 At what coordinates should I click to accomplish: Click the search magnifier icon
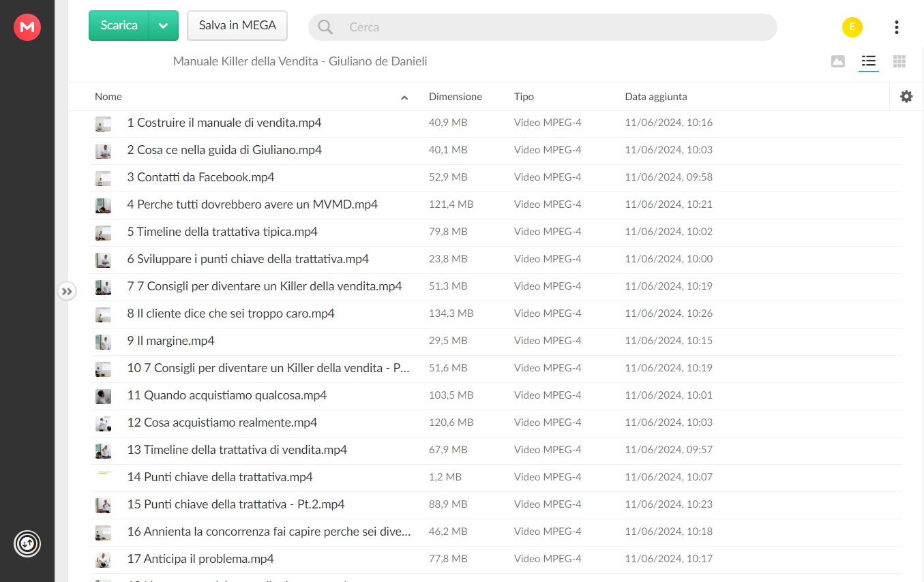325,27
